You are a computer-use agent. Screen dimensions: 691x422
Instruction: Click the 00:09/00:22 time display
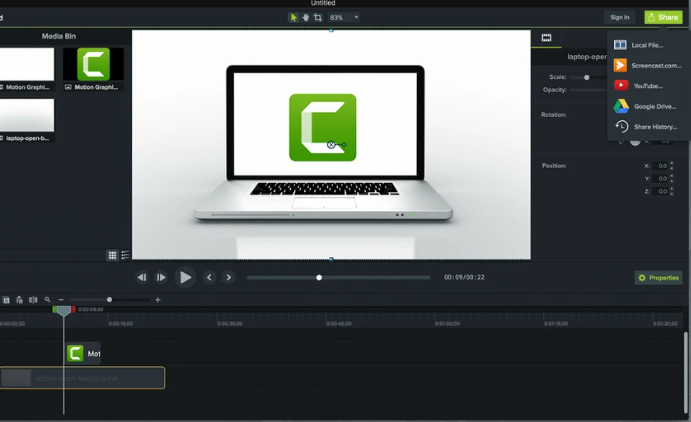464,278
